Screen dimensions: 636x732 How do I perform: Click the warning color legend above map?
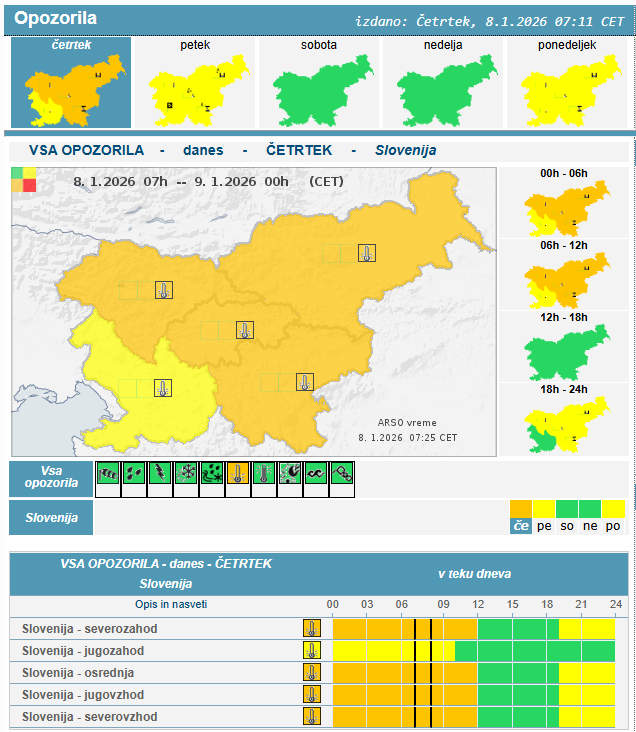[23, 179]
